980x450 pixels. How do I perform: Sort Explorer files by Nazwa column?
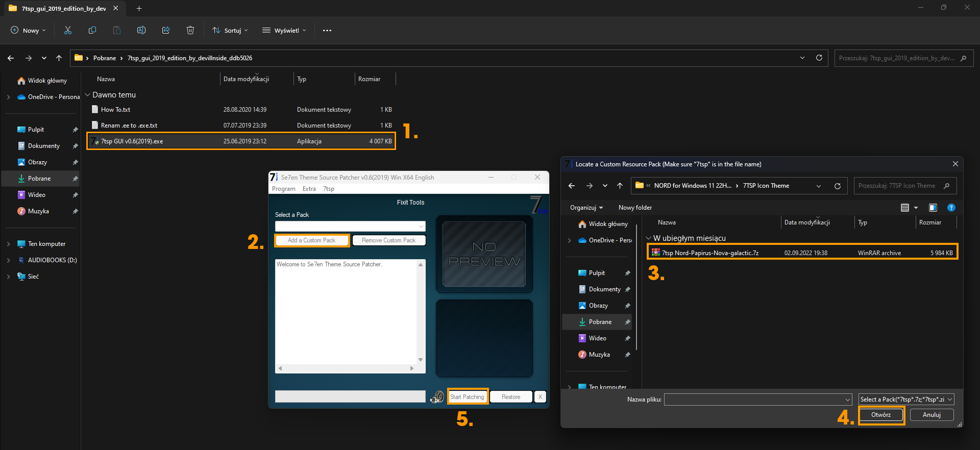pyautogui.click(x=106, y=79)
